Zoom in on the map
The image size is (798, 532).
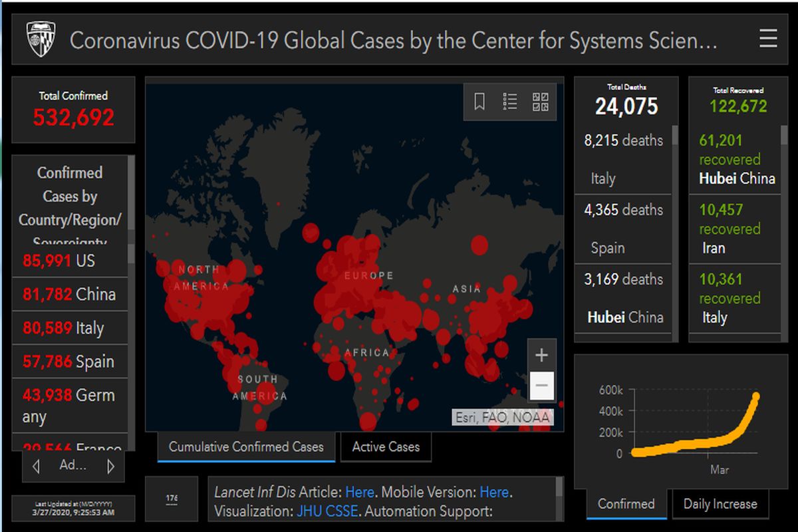pyautogui.click(x=541, y=355)
